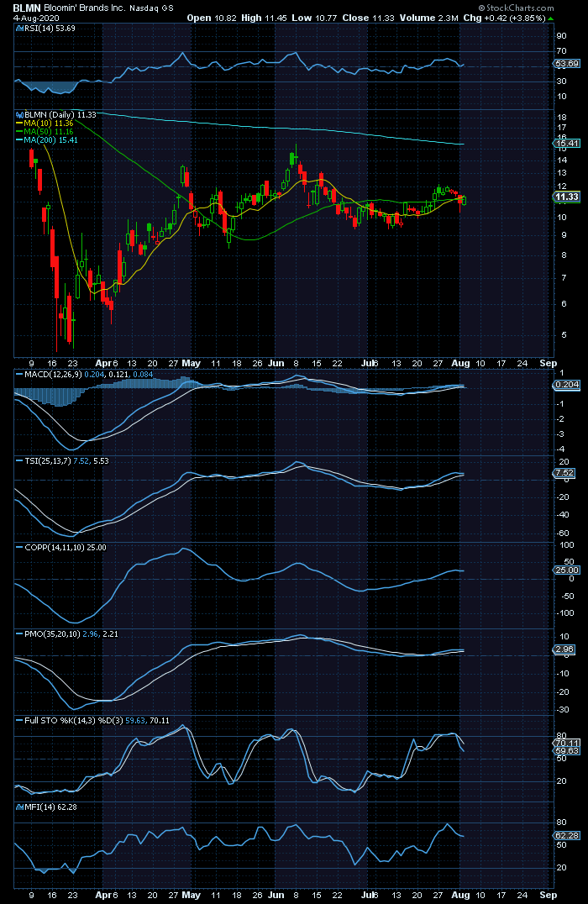The height and width of the screenshot is (904, 588).
Task: Click the BLMN (Daily) 11.33 legend entry
Action: 60,115
